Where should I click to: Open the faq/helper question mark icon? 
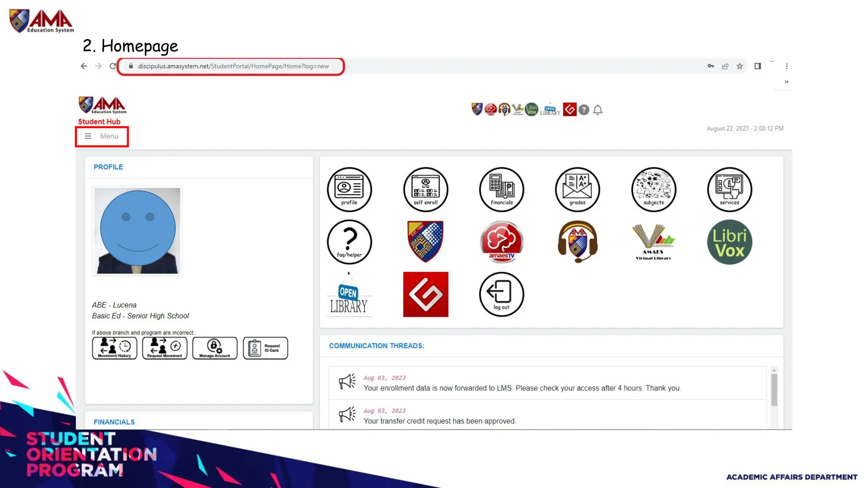pyautogui.click(x=349, y=242)
